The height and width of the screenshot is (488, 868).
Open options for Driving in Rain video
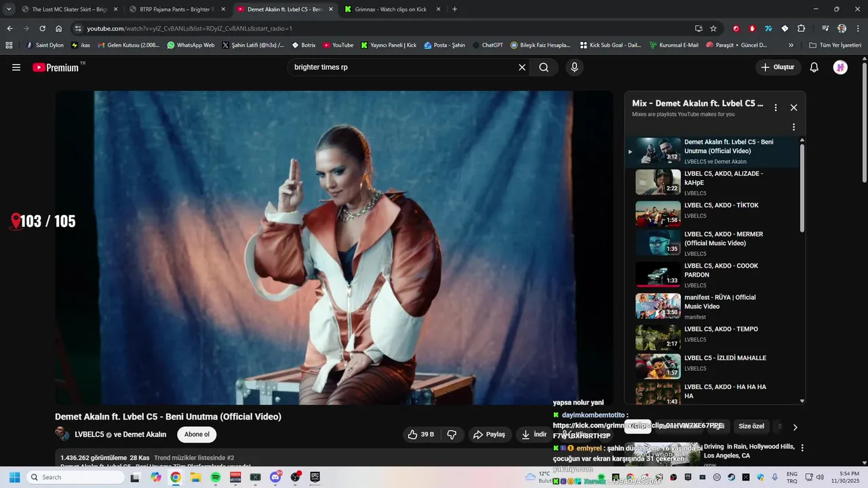coord(802,448)
